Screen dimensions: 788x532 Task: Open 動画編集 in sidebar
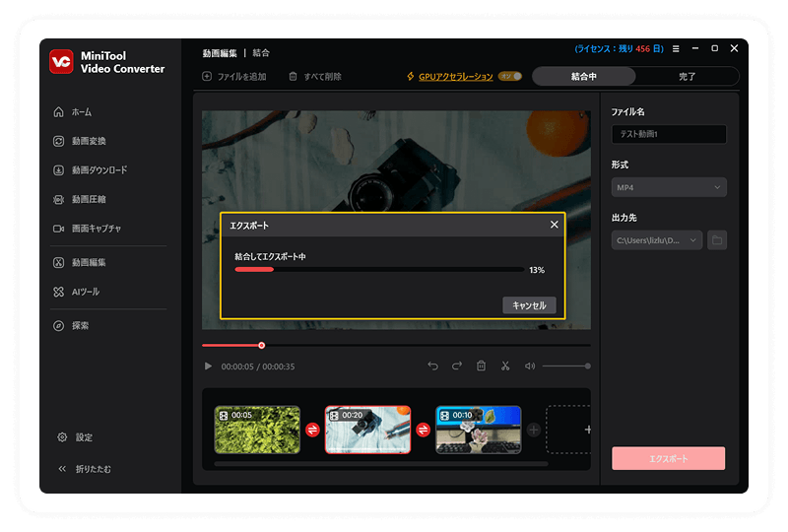click(x=80, y=262)
